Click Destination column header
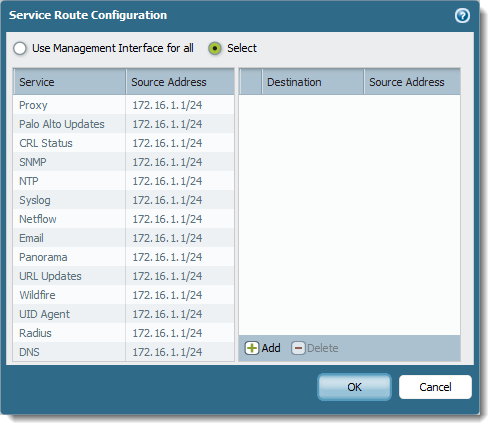495x430 pixels. [313, 82]
